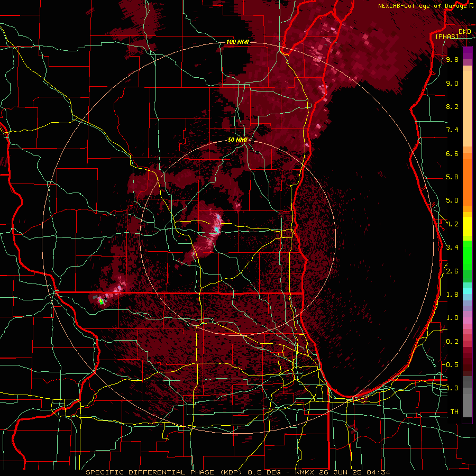Click the bright green segment of the color bar
The width and height of the screenshot is (476, 476).
[467, 255]
